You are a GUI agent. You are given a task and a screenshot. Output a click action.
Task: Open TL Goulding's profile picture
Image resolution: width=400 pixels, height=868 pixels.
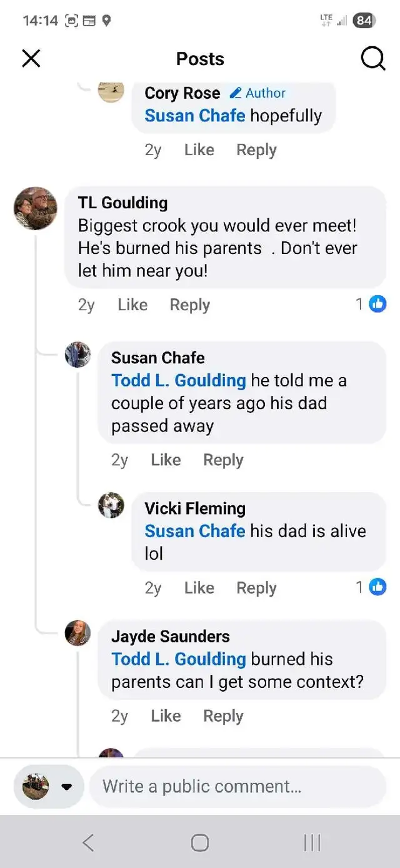click(35, 208)
